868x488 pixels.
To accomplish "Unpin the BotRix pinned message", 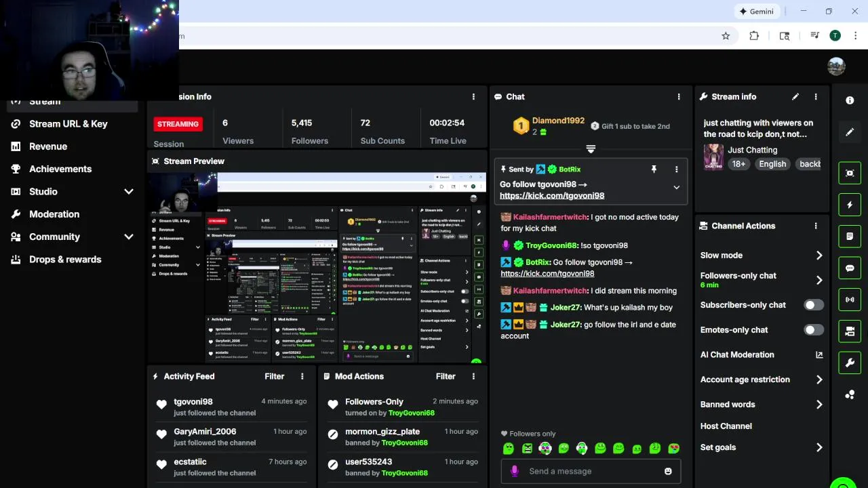I will pyautogui.click(x=654, y=169).
